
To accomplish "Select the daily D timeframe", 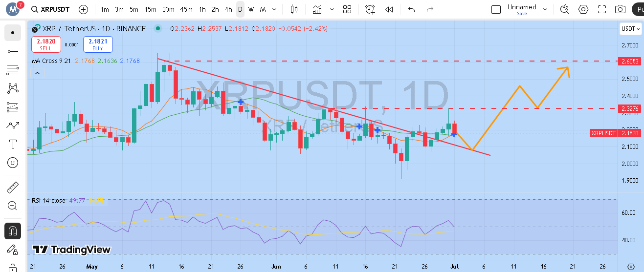I will pyautogui.click(x=240, y=9).
